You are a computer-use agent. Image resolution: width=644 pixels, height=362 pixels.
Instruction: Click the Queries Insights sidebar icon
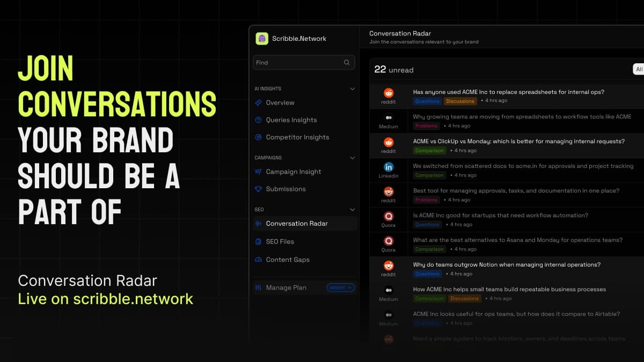[x=259, y=120]
